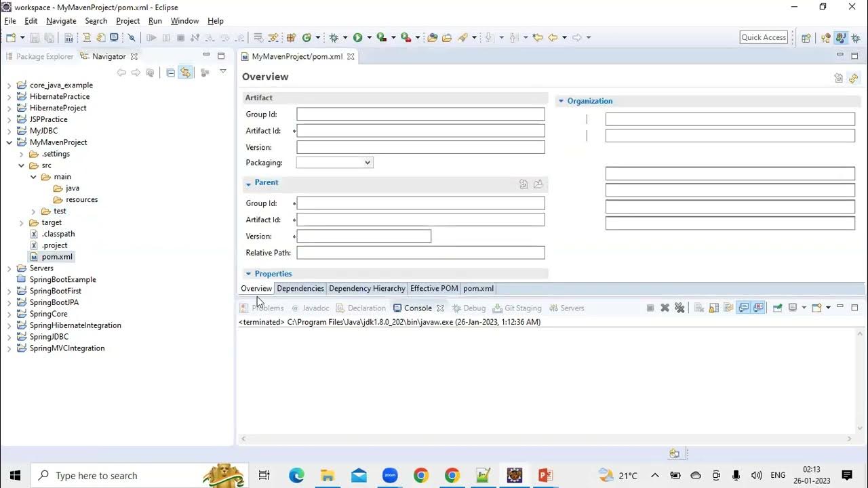Open Microsoft Edge from the taskbar
This screenshot has width=868, height=488.
pyautogui.click(x=296, y=476)
